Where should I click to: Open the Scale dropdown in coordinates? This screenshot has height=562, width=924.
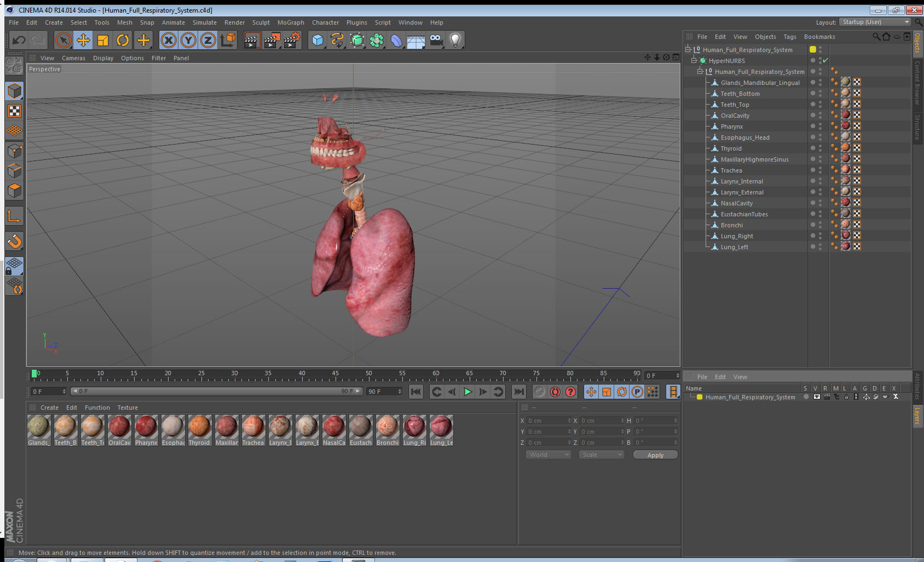pyautogui.click(x=602, y=455)
